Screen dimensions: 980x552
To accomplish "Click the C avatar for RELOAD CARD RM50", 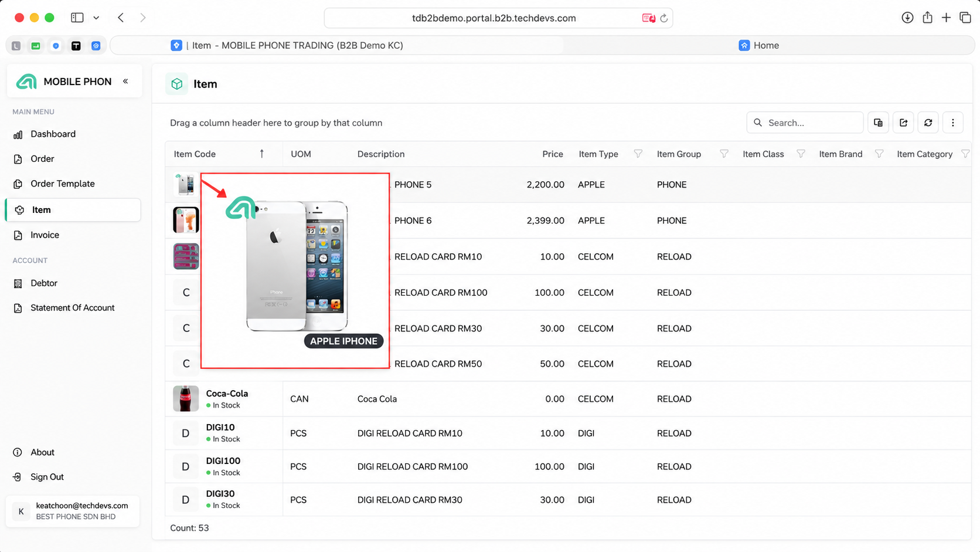I will 186,364.
